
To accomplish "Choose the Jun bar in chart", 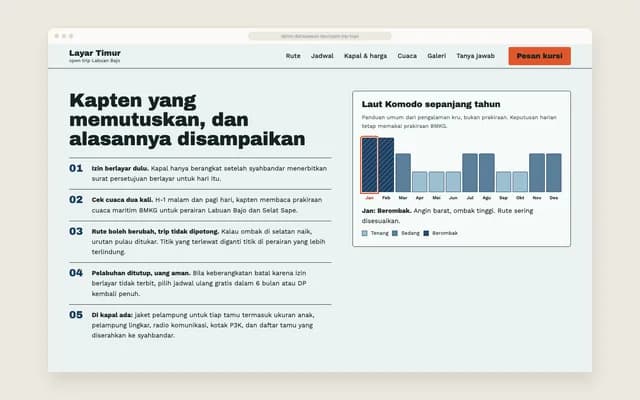I will pos(453,182).
